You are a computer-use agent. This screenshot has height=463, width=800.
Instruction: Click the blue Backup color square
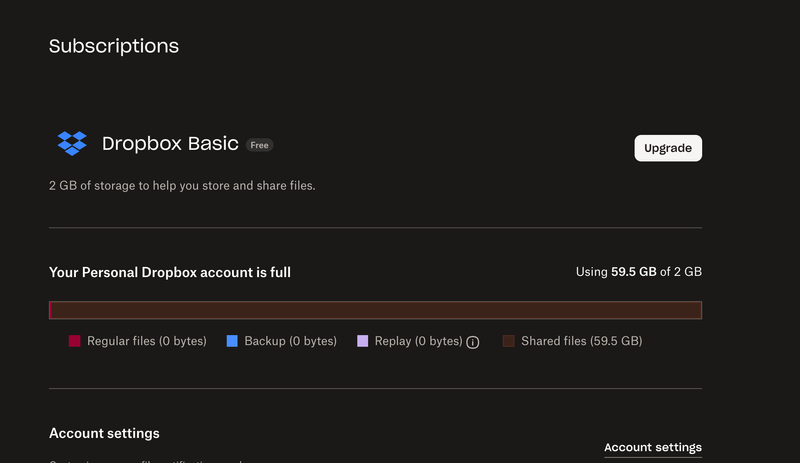pos(232,342)
